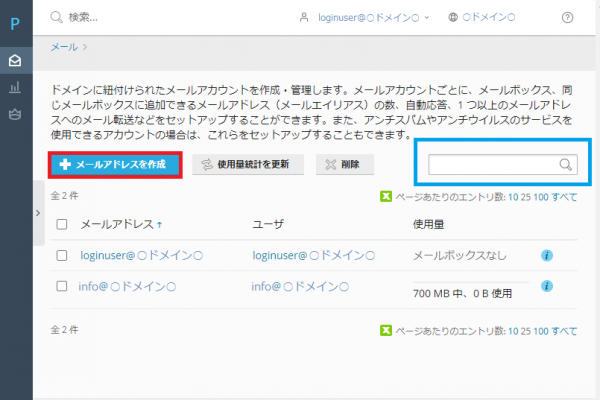The width and height of the screenshot is (600, 400).
Task: Click the 削除 button
Action: [344, 164]
